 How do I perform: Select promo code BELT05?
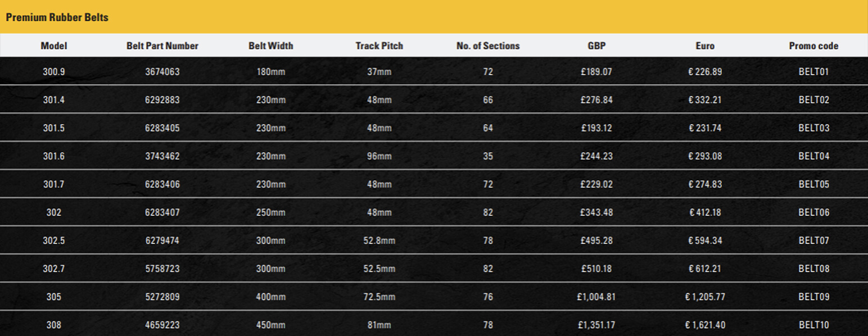[813, 184]
